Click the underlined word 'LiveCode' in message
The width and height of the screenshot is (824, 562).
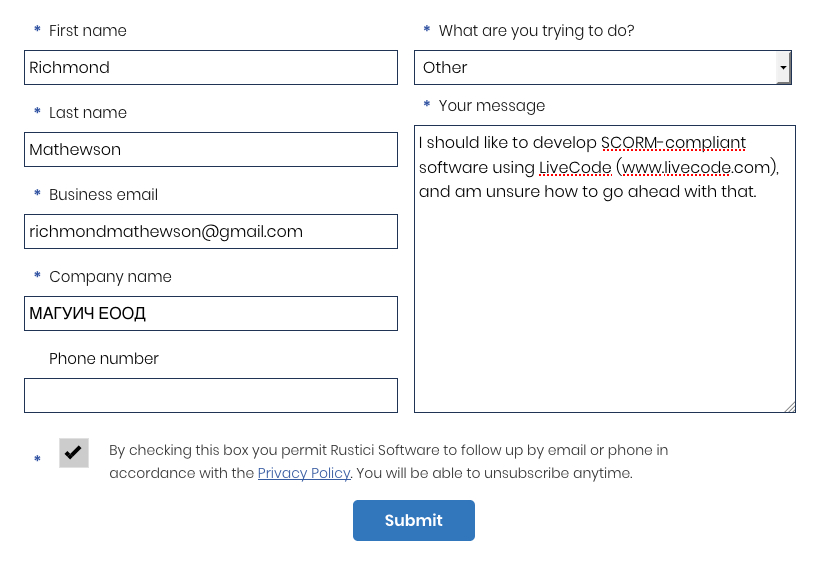coord(575,167)
